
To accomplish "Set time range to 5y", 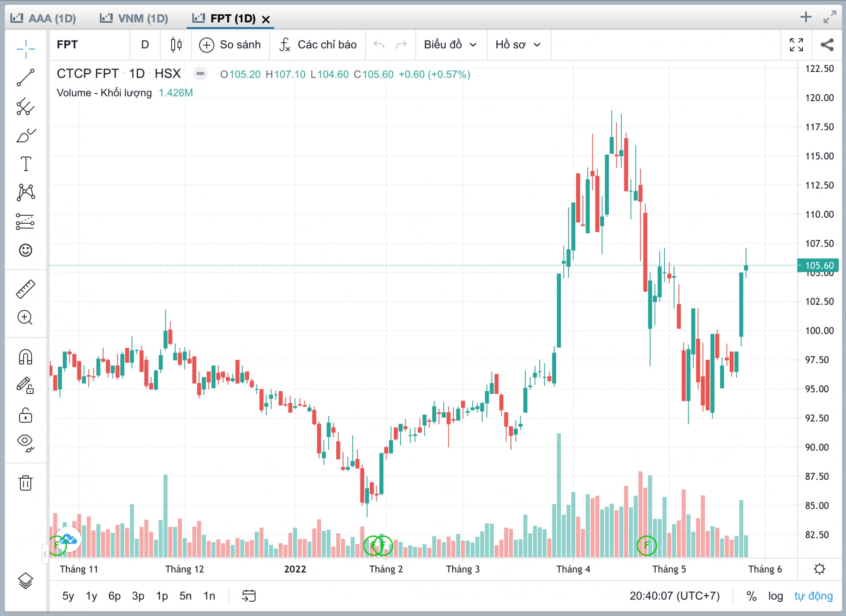I will [x=68, y=596].
